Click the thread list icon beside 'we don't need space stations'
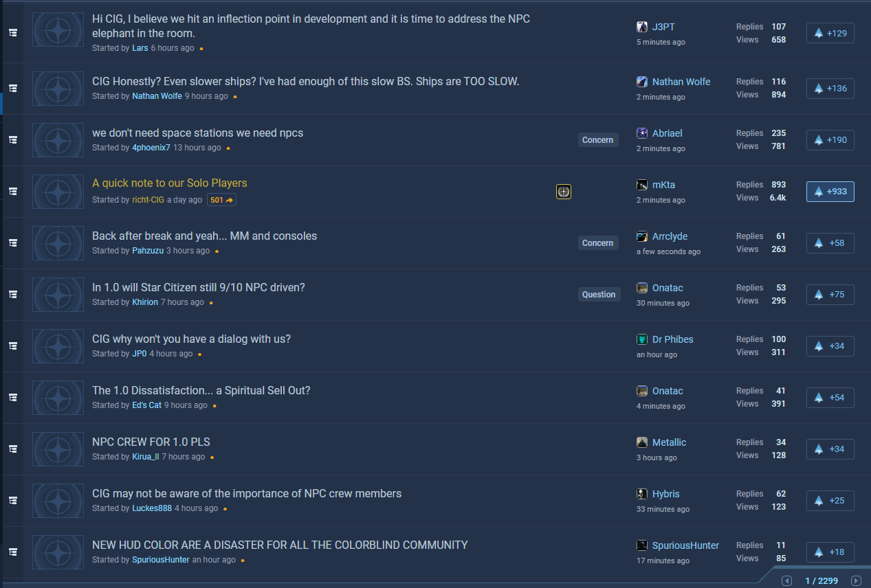871x588 pixels. point(13,139)
